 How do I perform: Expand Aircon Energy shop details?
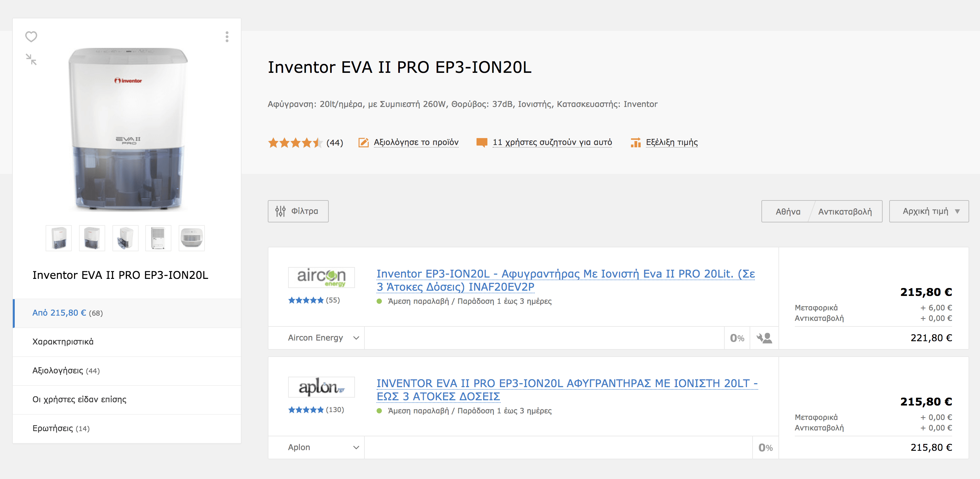coord(323,338)
